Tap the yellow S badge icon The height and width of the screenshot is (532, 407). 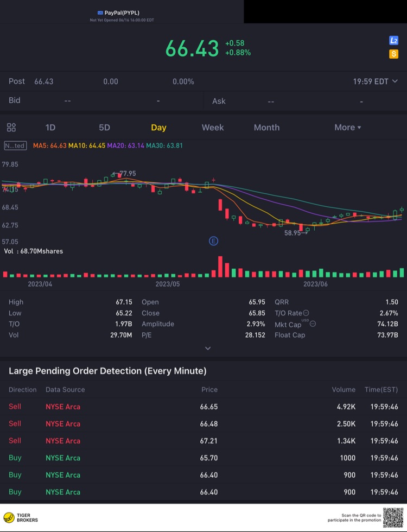click(393, 54)
